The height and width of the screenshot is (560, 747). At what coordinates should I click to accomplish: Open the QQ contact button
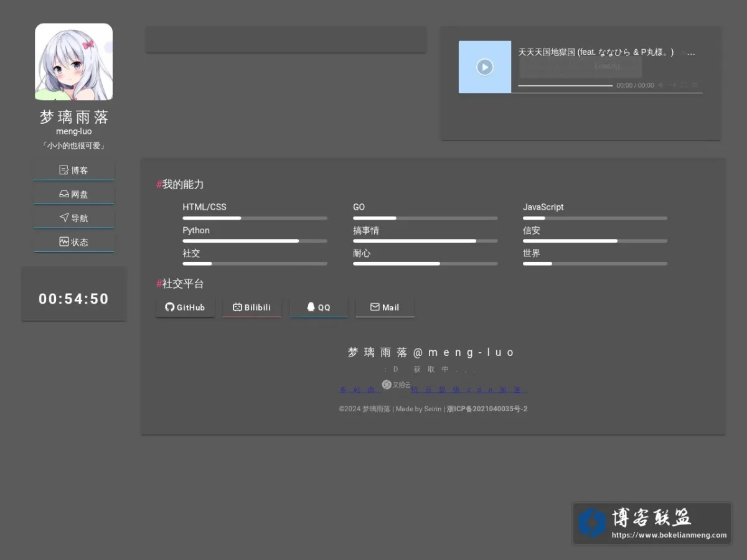(319, 307)
